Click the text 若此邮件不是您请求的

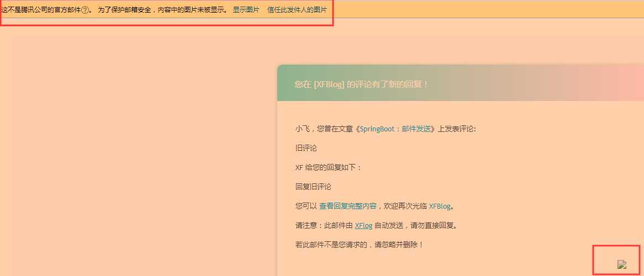pos(332,244)
